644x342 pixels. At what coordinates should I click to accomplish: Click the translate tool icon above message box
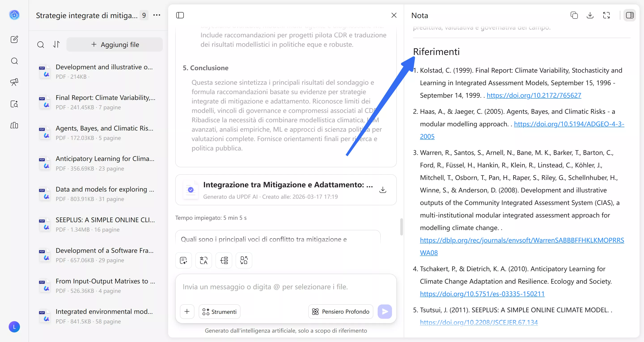[203, 260]
